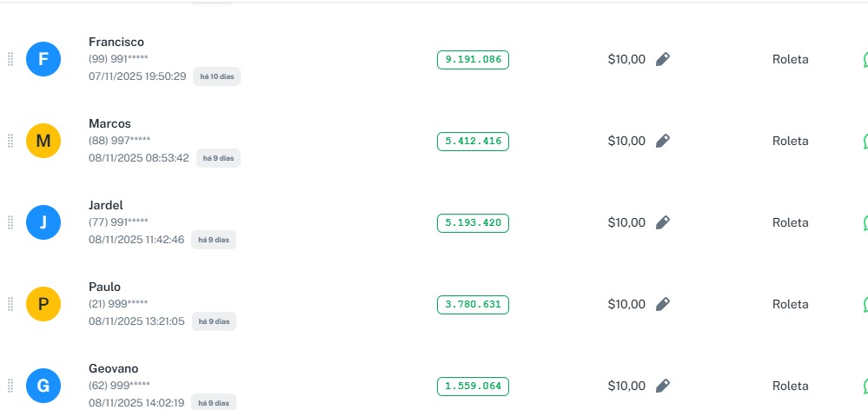Click the Roleta label in Geovano's row
868x410 pixels.
(x=790, y=386)
